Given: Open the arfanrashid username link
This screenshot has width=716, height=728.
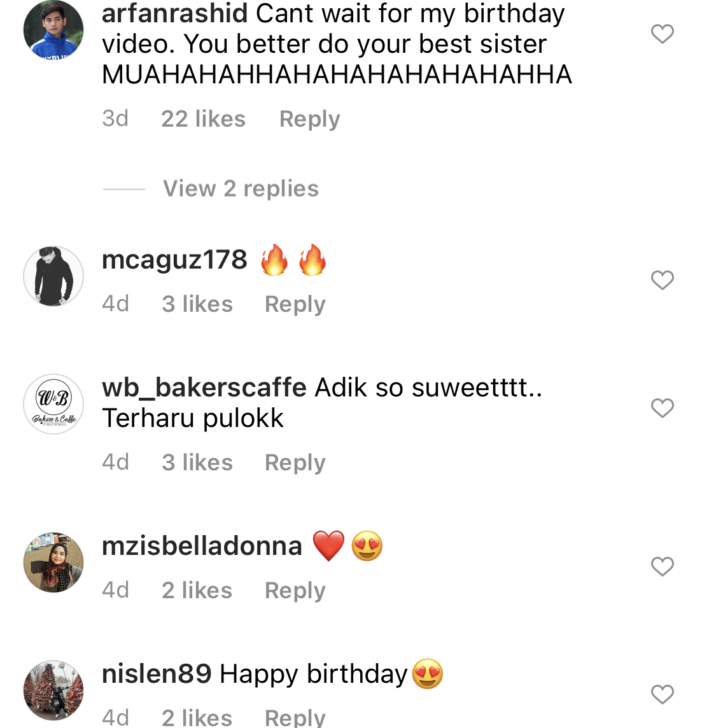Looking at the screenshot, I should click(x=174, y=13).
